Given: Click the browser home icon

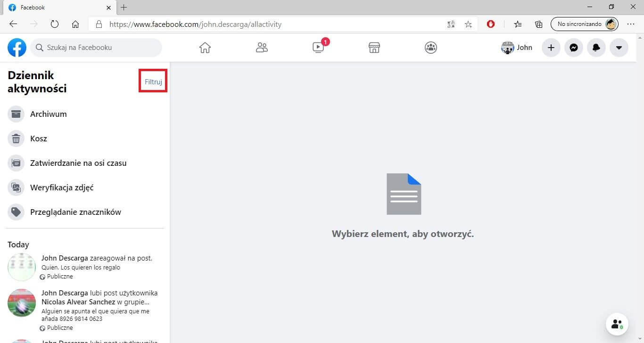Looking at the screenshot, I should (75, 24).
